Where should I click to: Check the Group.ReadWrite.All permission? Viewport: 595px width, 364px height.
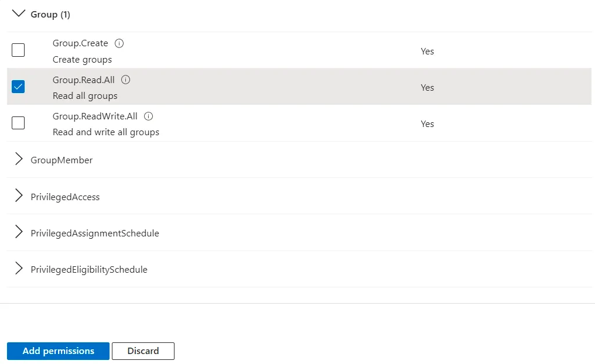point(18,123)
